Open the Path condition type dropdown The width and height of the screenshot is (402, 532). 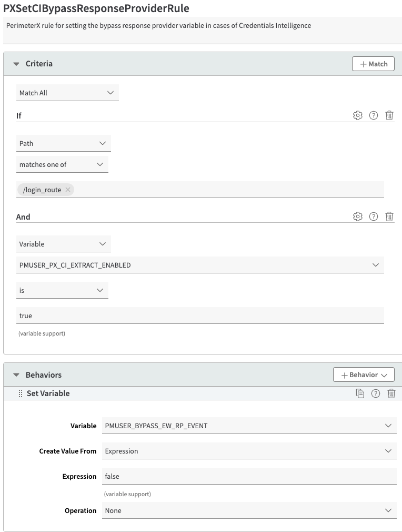pos(63,143)
